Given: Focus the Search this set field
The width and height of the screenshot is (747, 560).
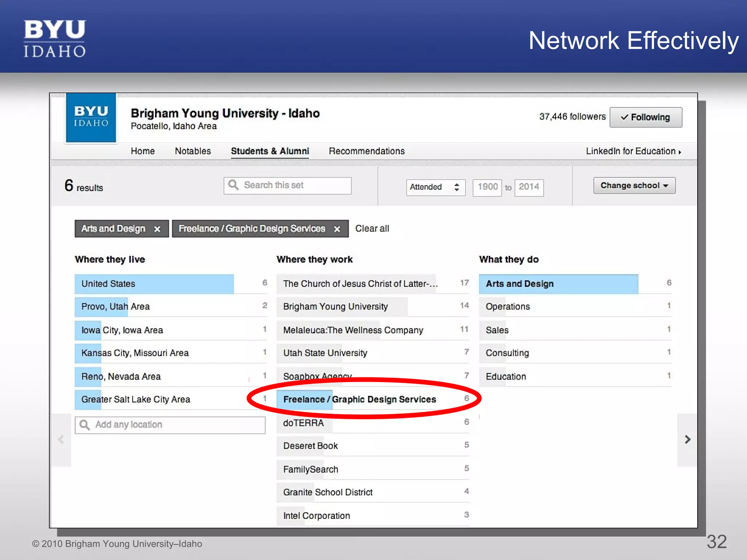Looking at the screenshot, I should (287, 186).
